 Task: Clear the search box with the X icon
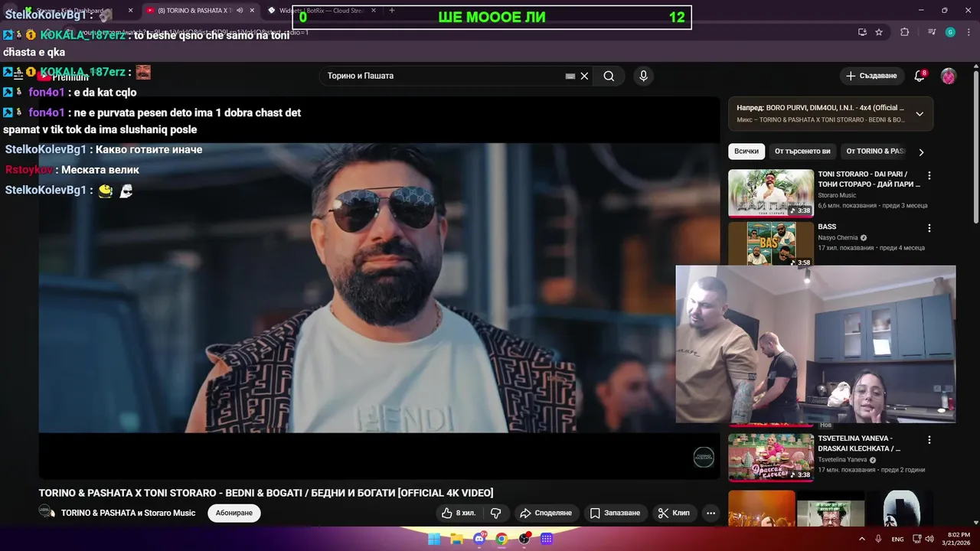tap(584, 76)
